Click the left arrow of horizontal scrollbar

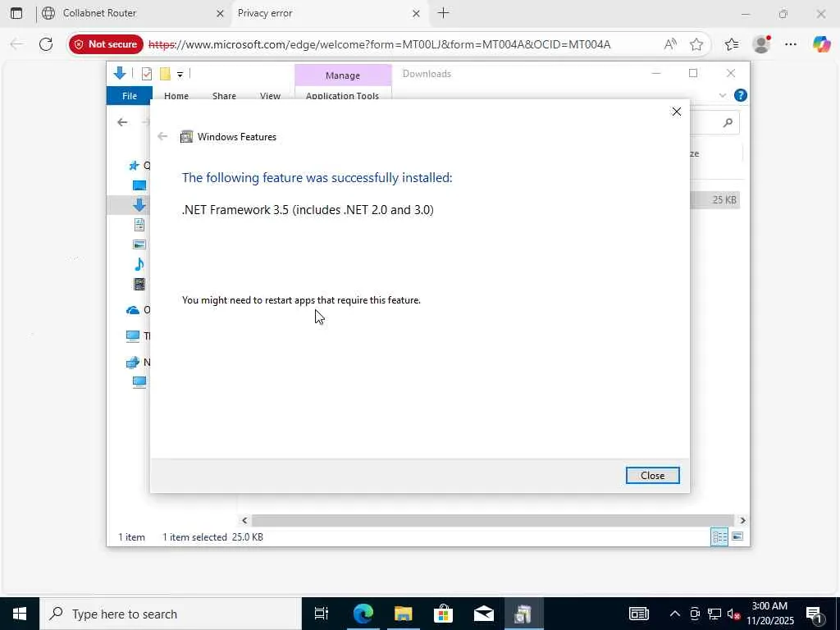(244, 520)
